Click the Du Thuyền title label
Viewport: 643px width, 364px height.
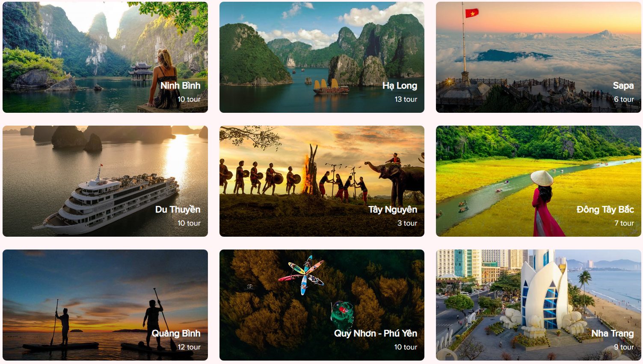pos(178,210)
